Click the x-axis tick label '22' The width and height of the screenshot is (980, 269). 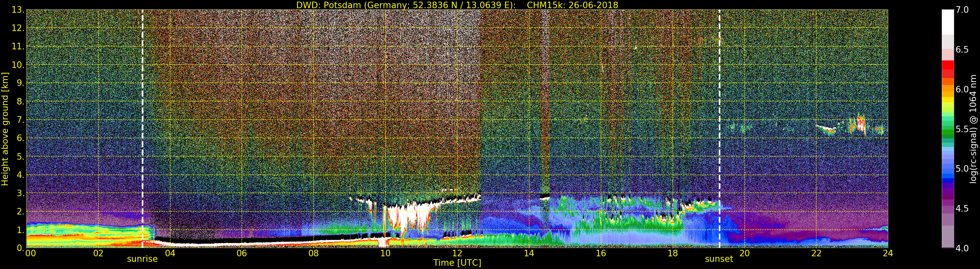[x=816, y=253]
